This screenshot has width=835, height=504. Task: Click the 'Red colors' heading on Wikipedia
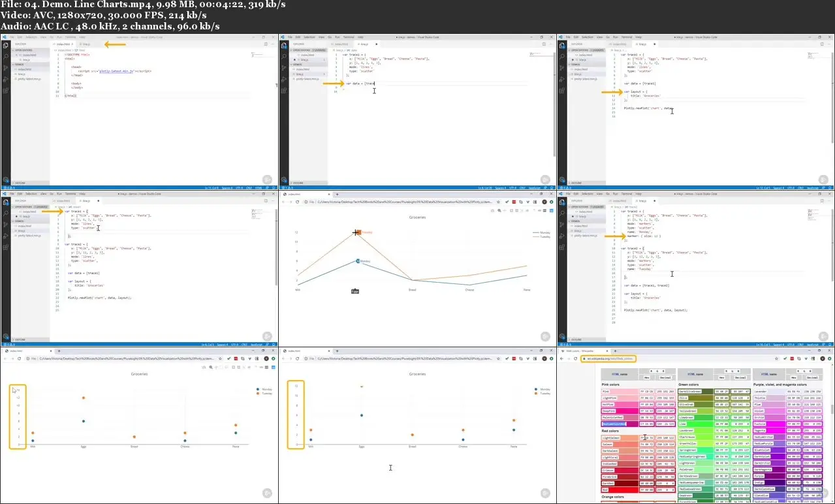[x=610, y=431]
